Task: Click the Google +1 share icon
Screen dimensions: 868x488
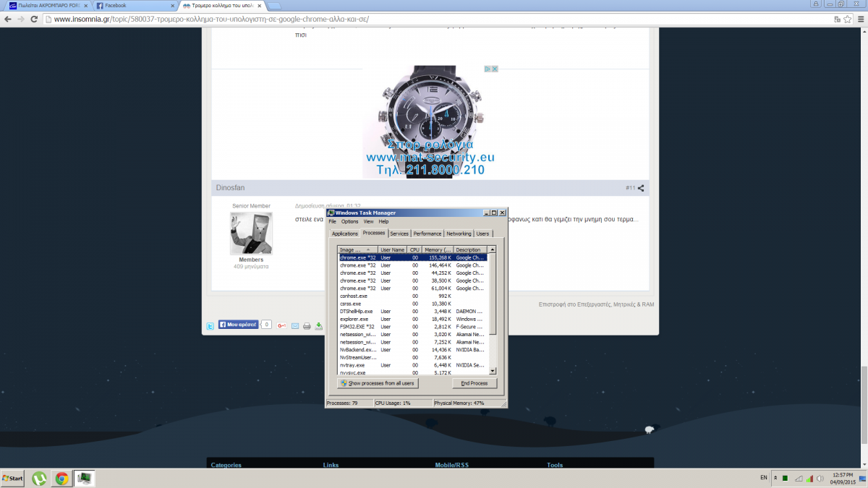Action: click(x=281, y=326)
